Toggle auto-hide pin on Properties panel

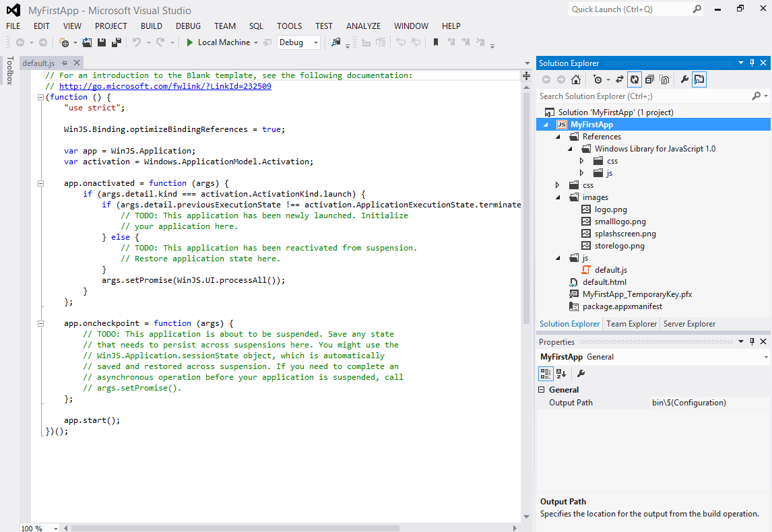(x=752, y=341)
